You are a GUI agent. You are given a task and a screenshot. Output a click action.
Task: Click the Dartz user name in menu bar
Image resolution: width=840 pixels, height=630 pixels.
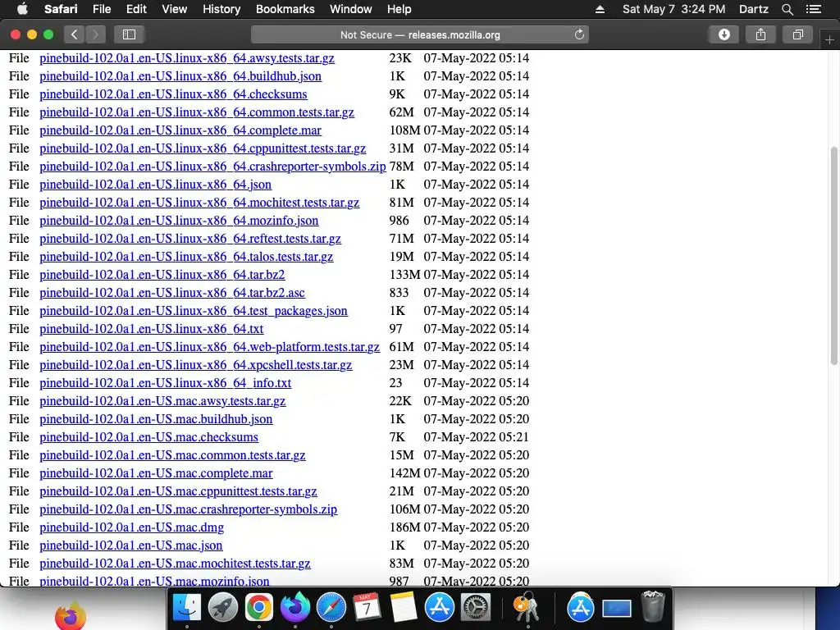point(753,9)
